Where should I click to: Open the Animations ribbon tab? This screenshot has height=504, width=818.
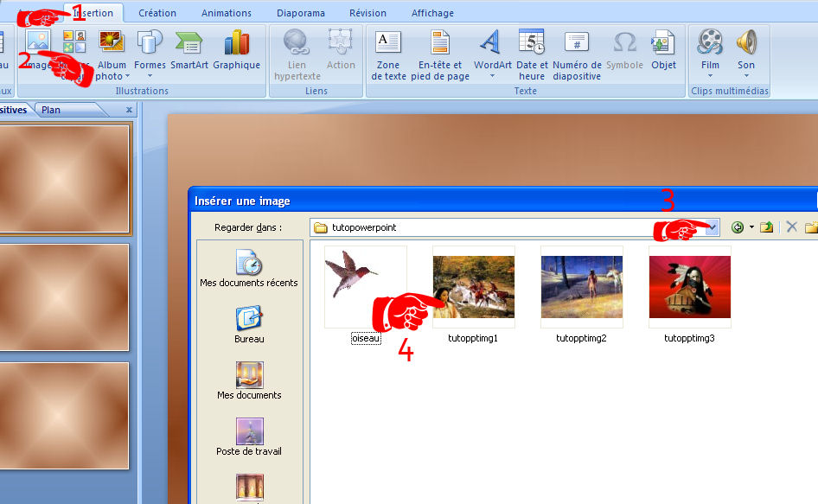point(227,13)
